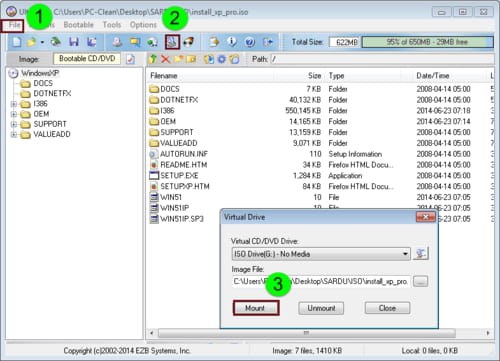Click the toolbar icon left of Info icon
Screen dimensions: 500x361
pos(214,42)
